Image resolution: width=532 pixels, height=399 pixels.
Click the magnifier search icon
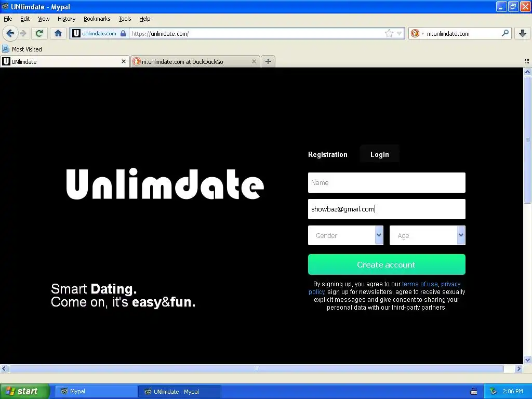pos(505,33)
